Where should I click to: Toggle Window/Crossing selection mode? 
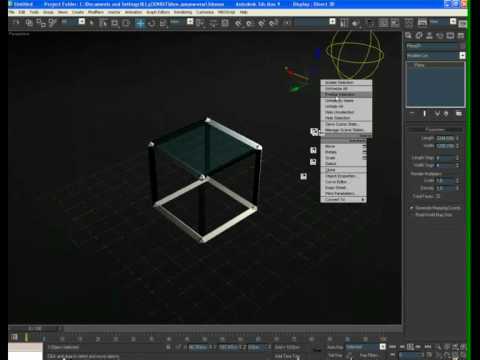[126, 23]
